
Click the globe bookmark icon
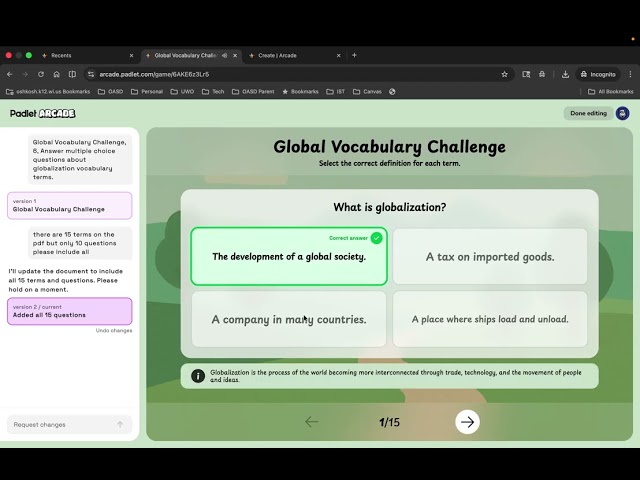[392, 91]
